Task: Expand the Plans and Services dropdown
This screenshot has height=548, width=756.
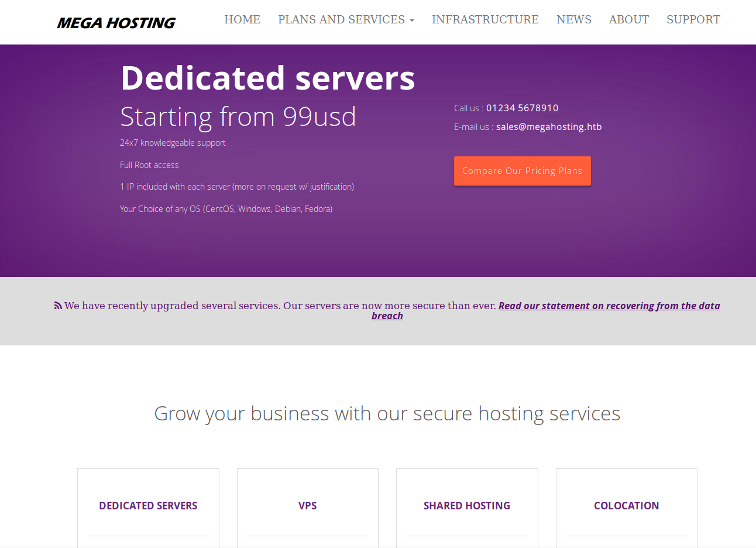Action: tap(345, 19)
